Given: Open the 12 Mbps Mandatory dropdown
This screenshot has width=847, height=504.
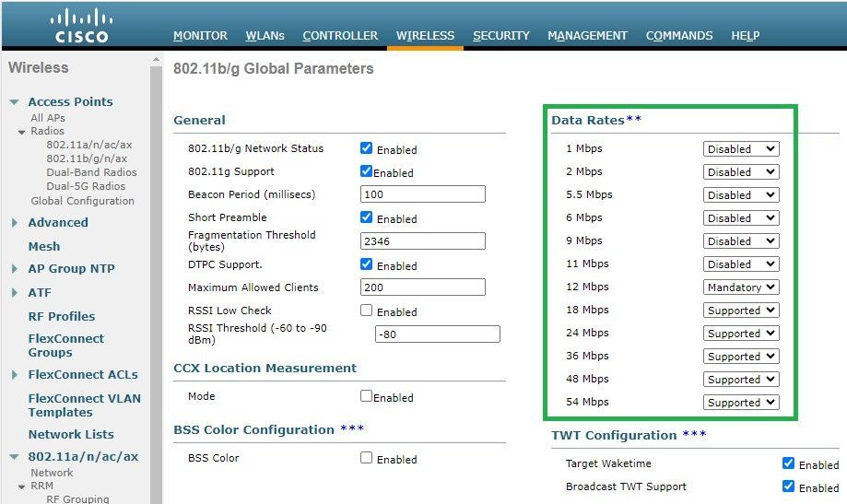Looking at the screenshot, I should tap(741, 287).
